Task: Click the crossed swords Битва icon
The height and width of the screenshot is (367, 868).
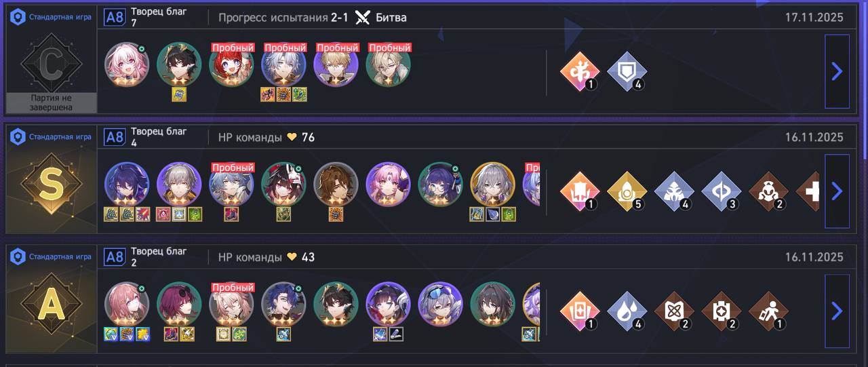Action: (363, 18)
